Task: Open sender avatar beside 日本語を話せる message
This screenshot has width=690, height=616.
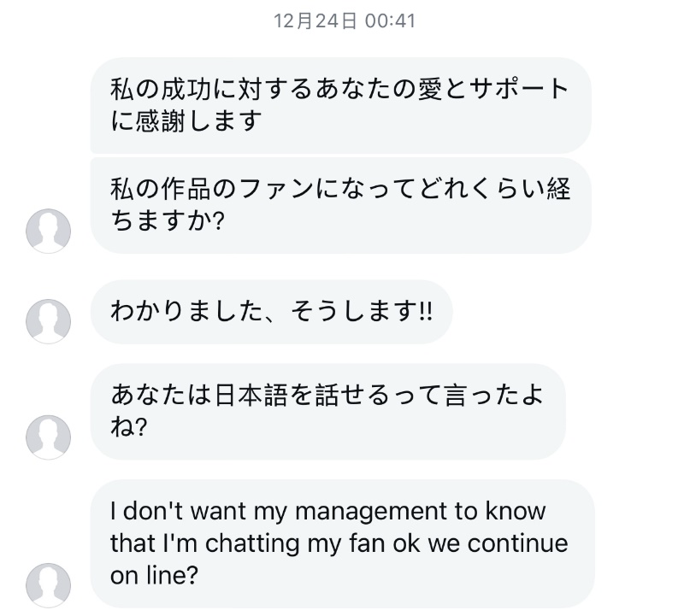Action: tap(49, 437)
